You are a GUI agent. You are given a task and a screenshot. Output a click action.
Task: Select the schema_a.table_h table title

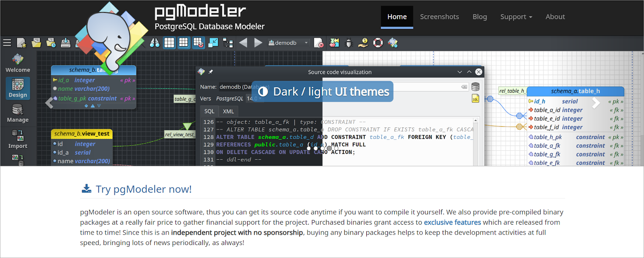point(575,91)
